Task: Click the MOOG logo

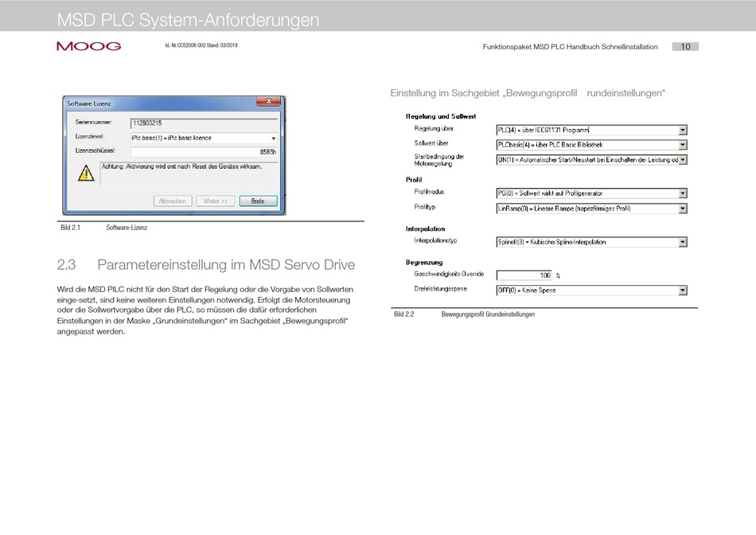Action: (88, 46)
